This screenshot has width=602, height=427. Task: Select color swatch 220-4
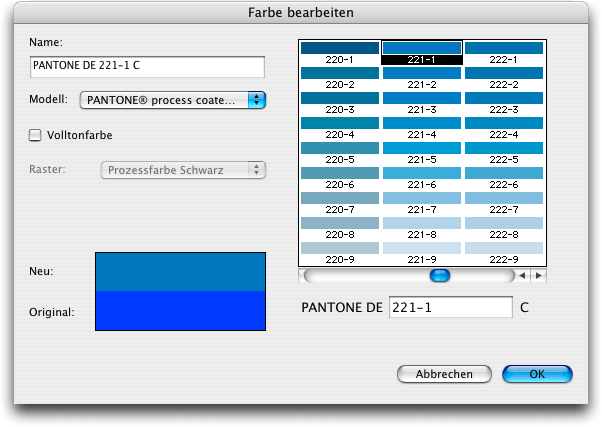click(340, 123)
